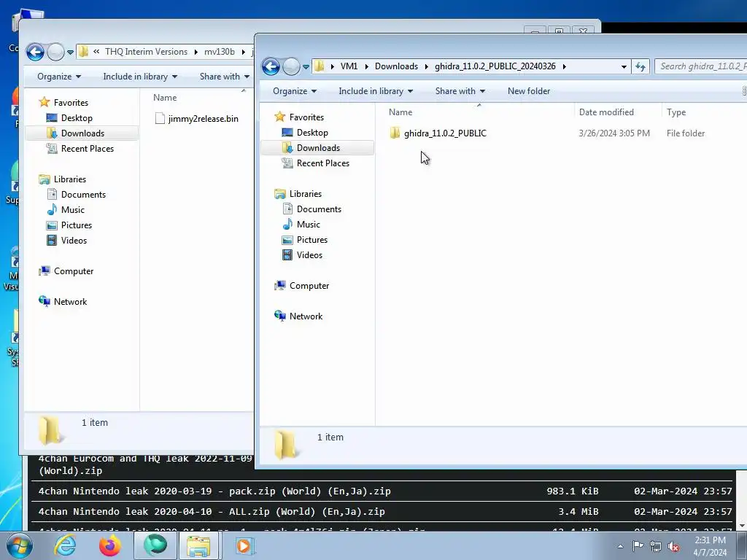
Task: Open Organize menu in ghidra window
Action: coord(295,91)
